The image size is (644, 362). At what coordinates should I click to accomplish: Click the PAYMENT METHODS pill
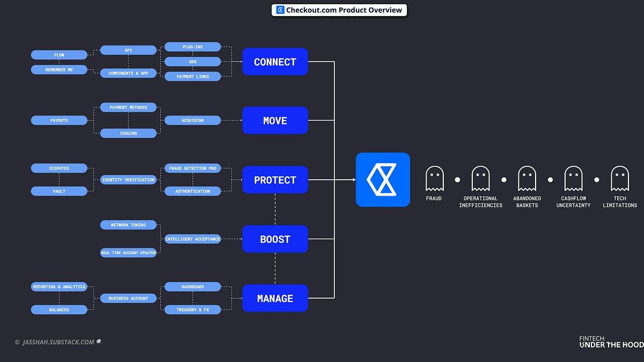[128, 107]
